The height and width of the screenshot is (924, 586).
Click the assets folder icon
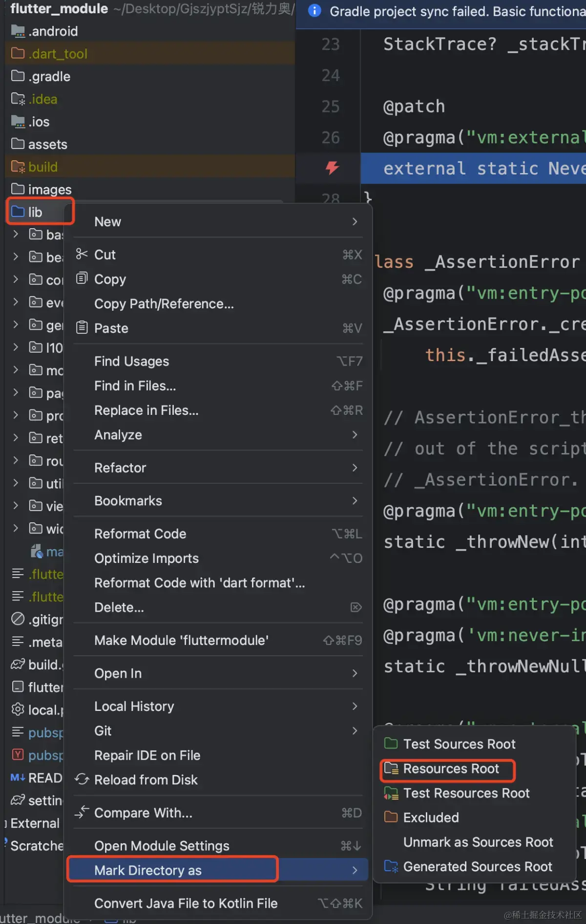click(18, 144)
